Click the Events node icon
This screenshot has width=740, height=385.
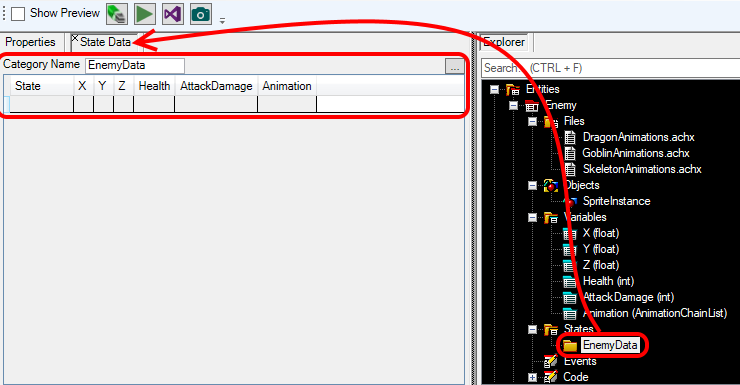(x=550, y=361)
